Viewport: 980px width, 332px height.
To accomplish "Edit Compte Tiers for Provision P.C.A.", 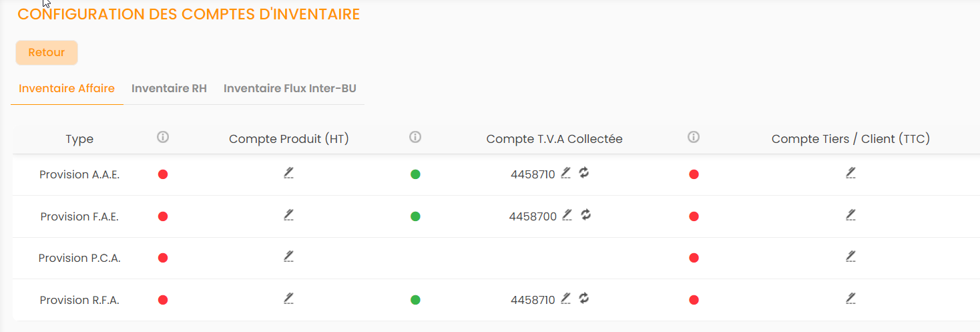I will [850, 257].
